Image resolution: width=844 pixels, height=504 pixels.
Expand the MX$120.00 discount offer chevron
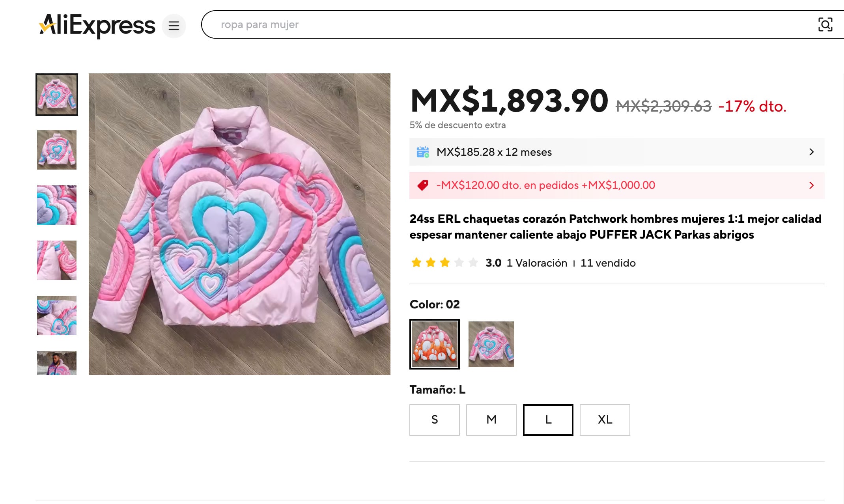pyautogui.click(x=811, y=185)
